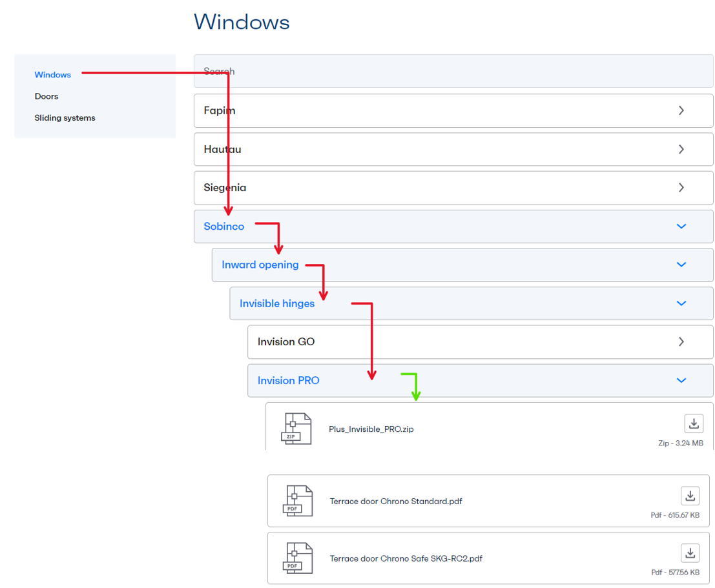Click the Inward opening label

[x=260, y=265]
